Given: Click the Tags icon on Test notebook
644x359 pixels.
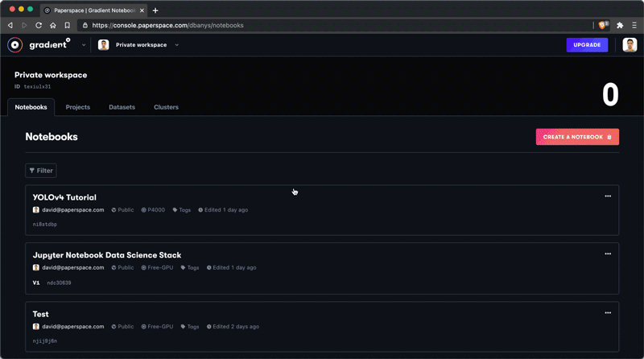Looking at the screenshot, I should (x=184, y=327).
